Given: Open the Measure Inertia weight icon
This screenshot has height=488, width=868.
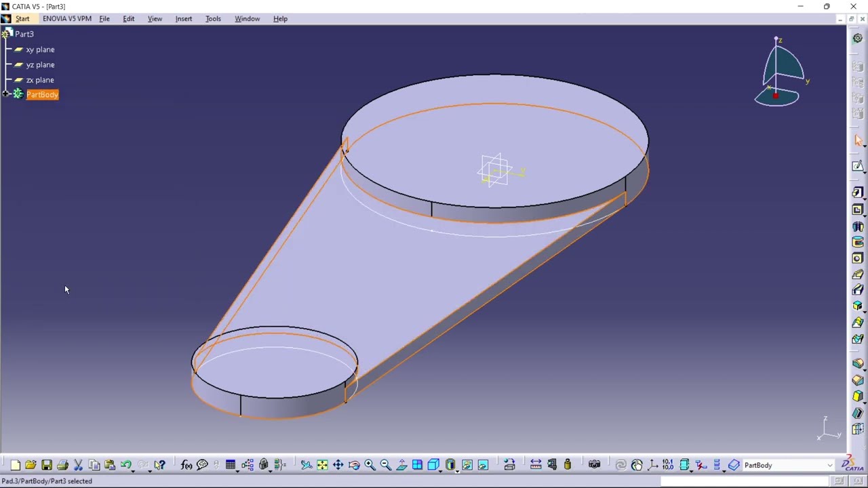Looking at the screenshot, I should [x=568, y=465].
